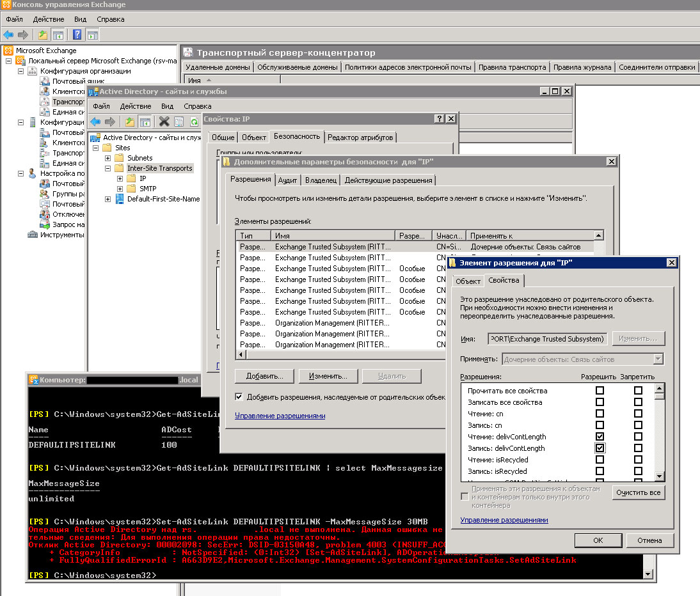Toggle console tree icon in Exchange toolbar

[x=58, y=35]
